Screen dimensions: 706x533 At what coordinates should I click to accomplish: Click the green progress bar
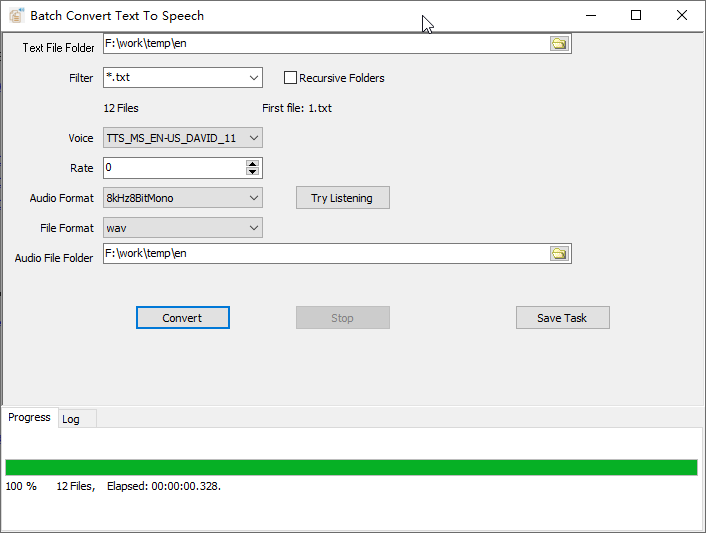pyautogui.click(x=351, y=467)
